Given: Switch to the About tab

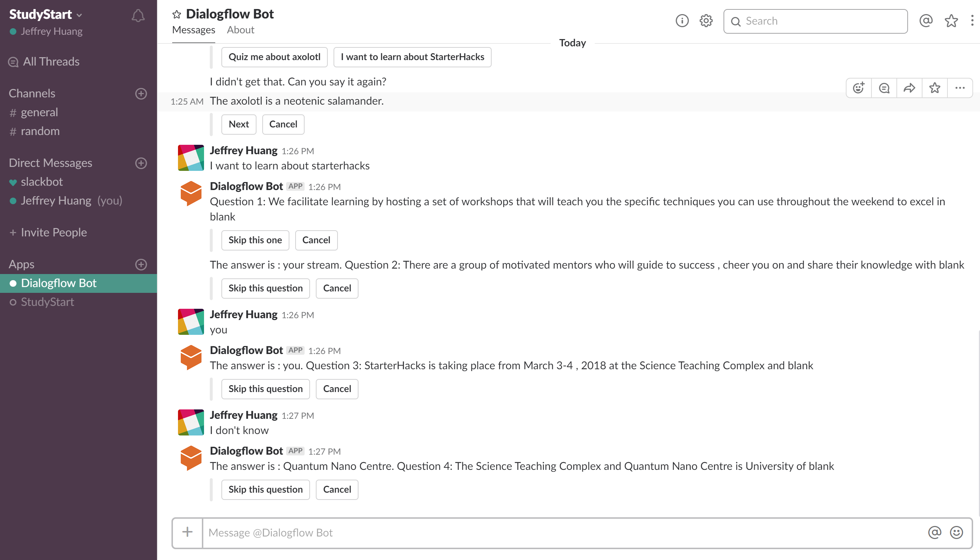Looking at the screenshot, I should (240, 30).
